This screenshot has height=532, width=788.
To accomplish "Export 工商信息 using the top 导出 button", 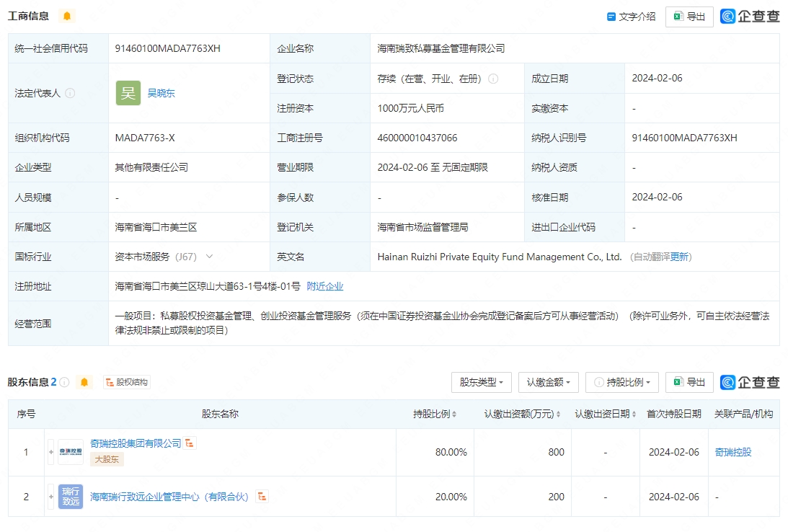I will click(x=689, y=17).
